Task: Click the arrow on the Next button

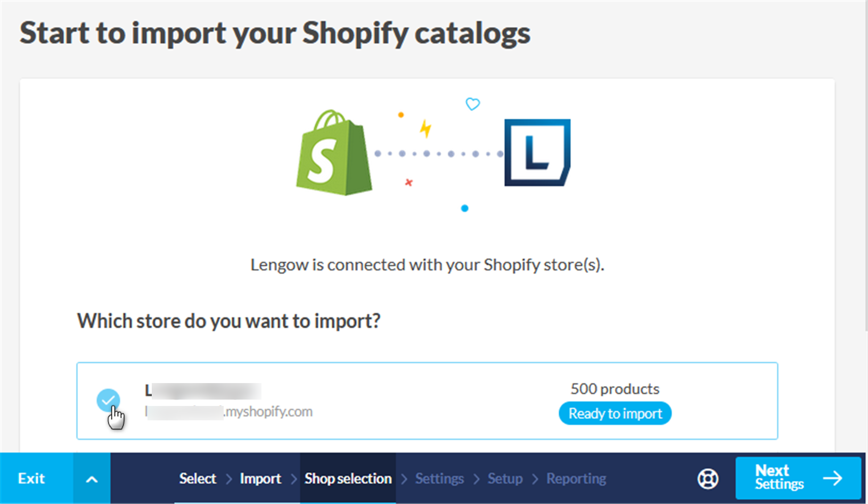Action: pyautogui.click(x=832, y=478)
